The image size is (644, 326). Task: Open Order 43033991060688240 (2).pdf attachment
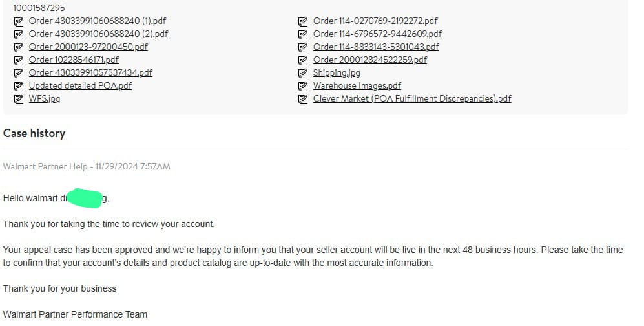[98, 34]
